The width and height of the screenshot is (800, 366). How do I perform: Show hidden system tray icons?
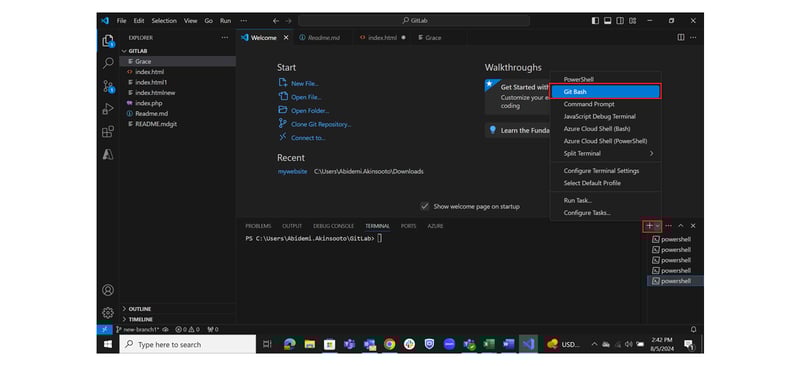(594, 345)
